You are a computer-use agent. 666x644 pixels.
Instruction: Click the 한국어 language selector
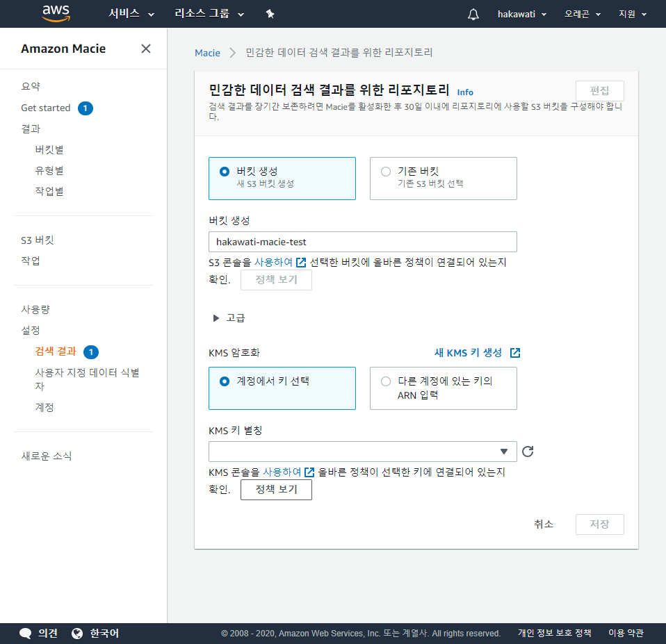[104, 634]
